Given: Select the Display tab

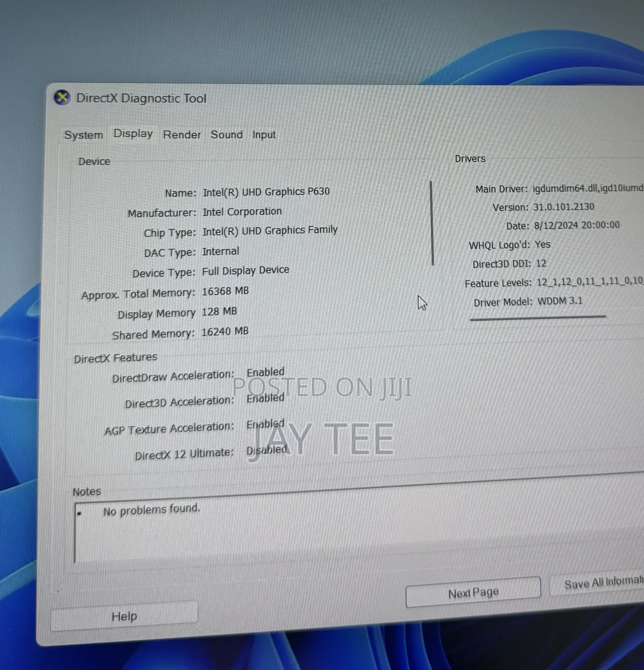Looking at the screenshot, I should pos(133,133).
